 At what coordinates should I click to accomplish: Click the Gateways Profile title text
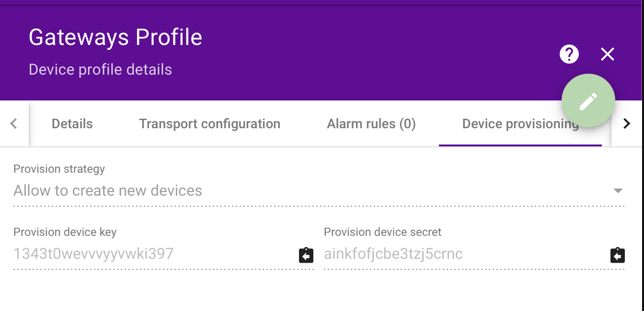115,37
